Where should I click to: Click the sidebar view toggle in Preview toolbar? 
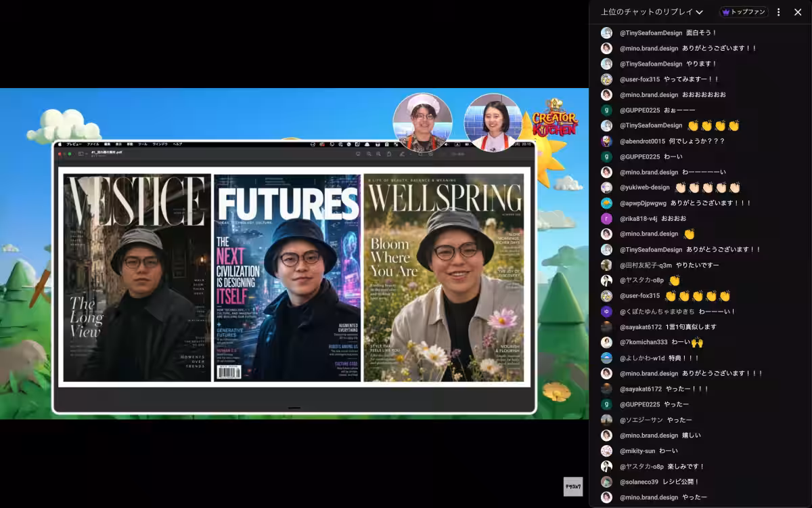point(81,154)
